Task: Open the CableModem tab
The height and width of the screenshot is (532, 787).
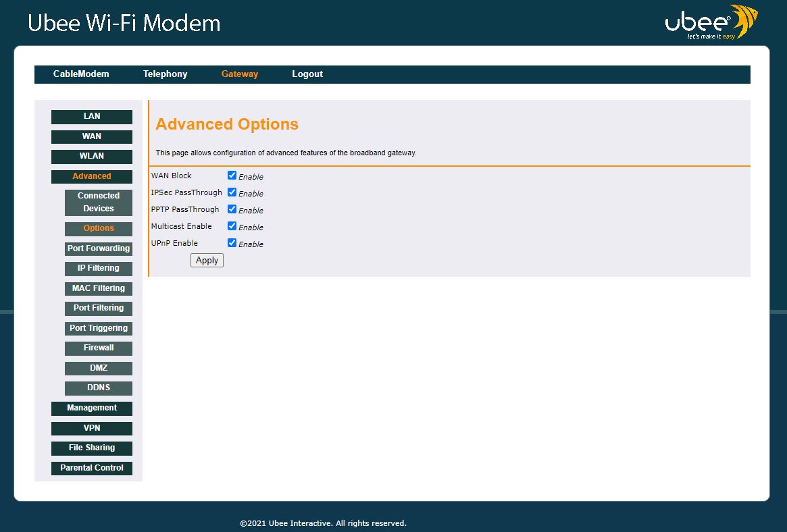Action: [81, 74]
